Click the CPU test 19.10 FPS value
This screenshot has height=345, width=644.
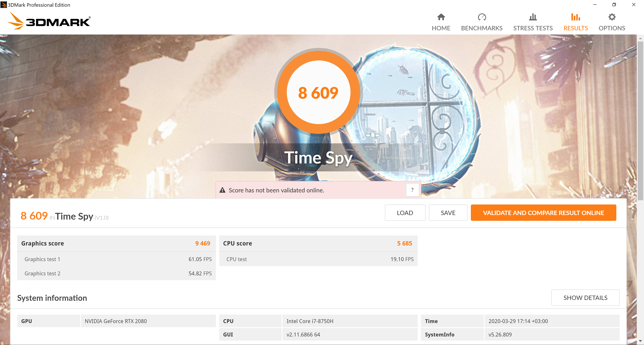click(402, 259)
